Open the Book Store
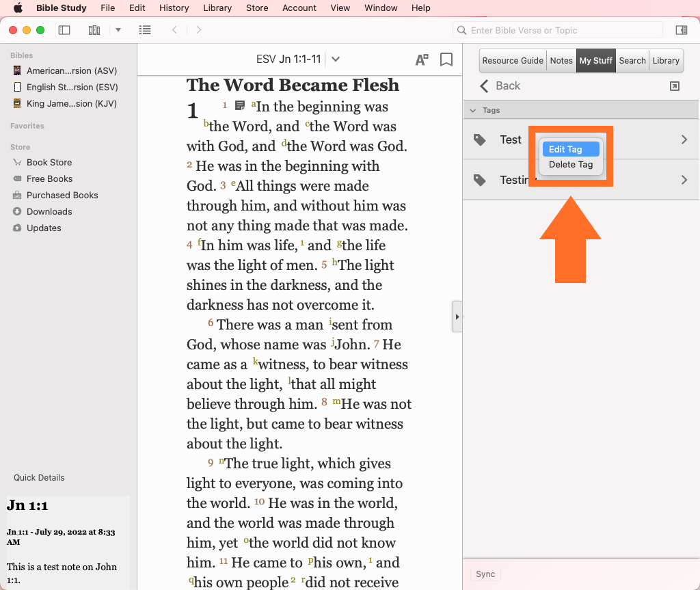 pyautogui.click(x=43, y=162)
